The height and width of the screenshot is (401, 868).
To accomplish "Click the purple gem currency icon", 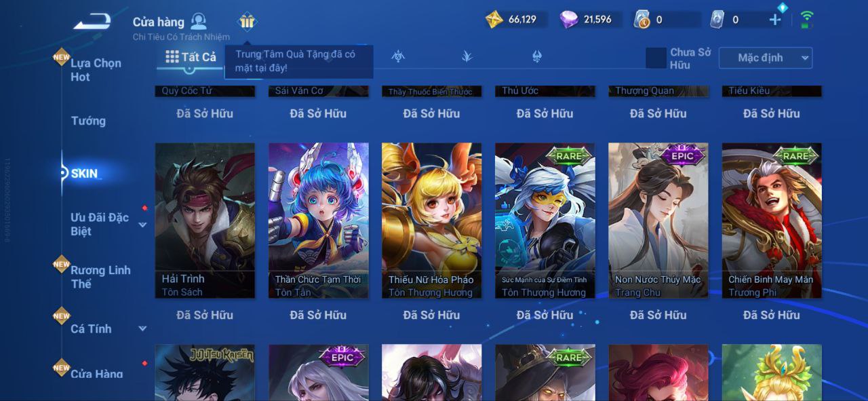I will coord(569,19).
